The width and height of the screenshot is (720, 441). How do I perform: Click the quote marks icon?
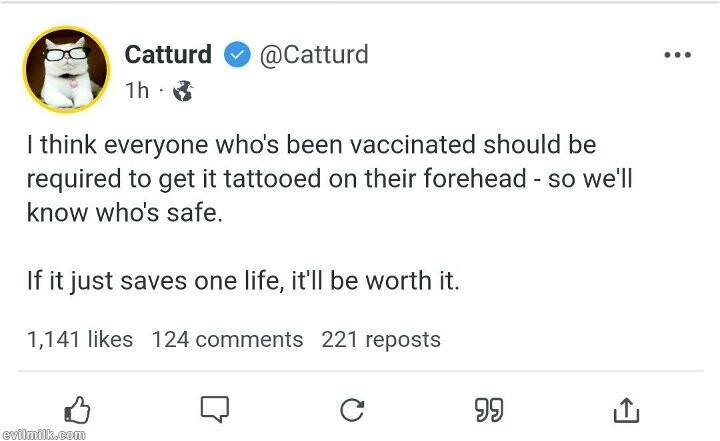(488, 408)
